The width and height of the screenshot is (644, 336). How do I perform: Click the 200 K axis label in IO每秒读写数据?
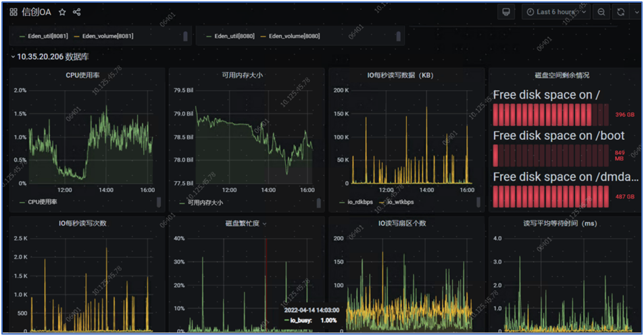[x=341, y=91]
